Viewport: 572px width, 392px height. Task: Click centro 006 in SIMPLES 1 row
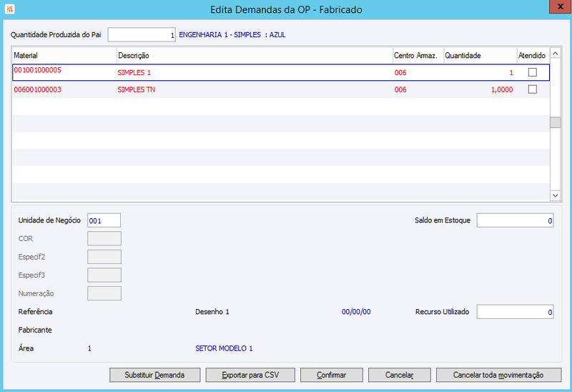400,73
